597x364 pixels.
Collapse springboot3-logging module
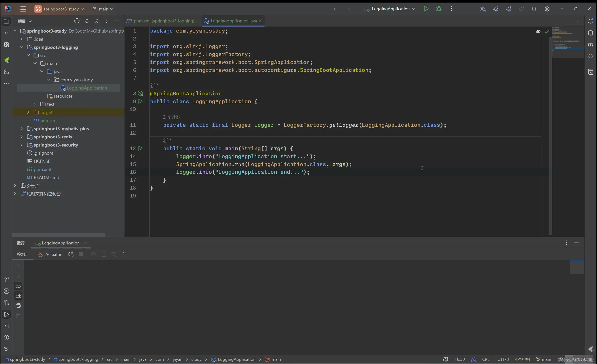pyautogui.click(x=22, y=47)
